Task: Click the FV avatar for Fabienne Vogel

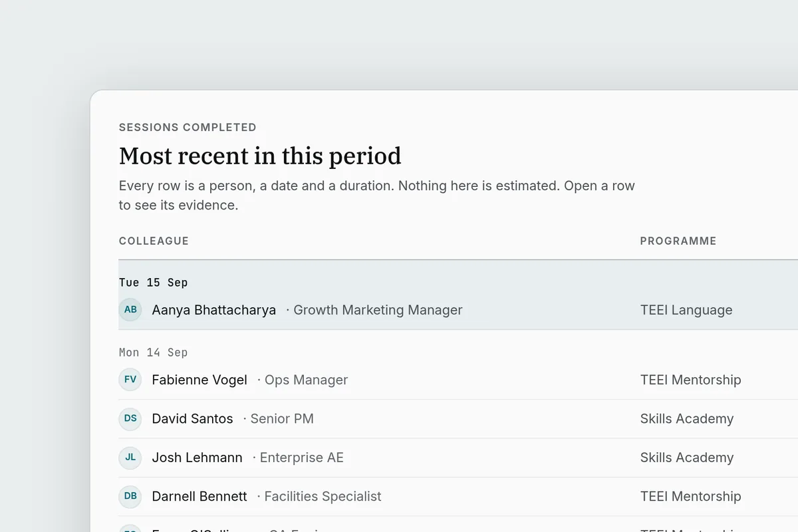Action: click(x=130, y=380)
